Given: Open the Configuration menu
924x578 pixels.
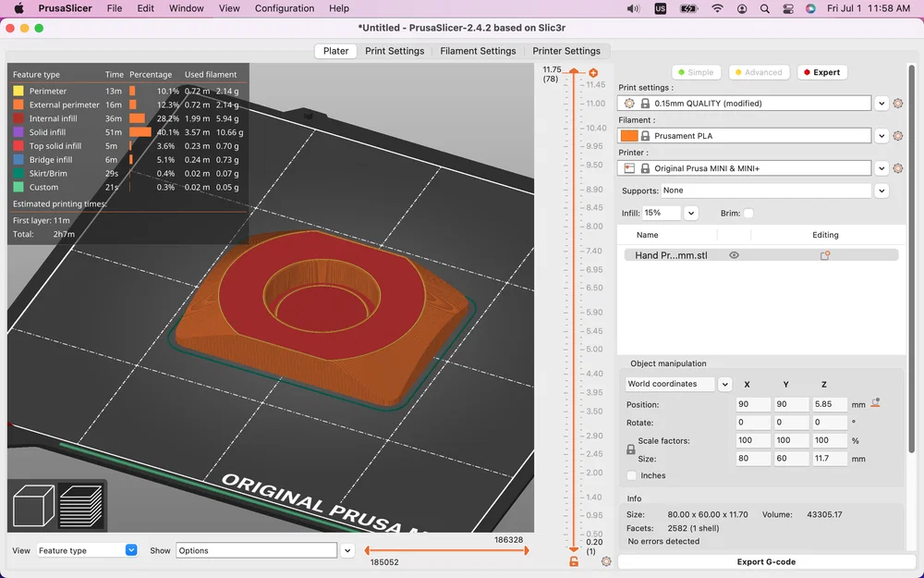Looking at the screenshot, I should [284, 8].
